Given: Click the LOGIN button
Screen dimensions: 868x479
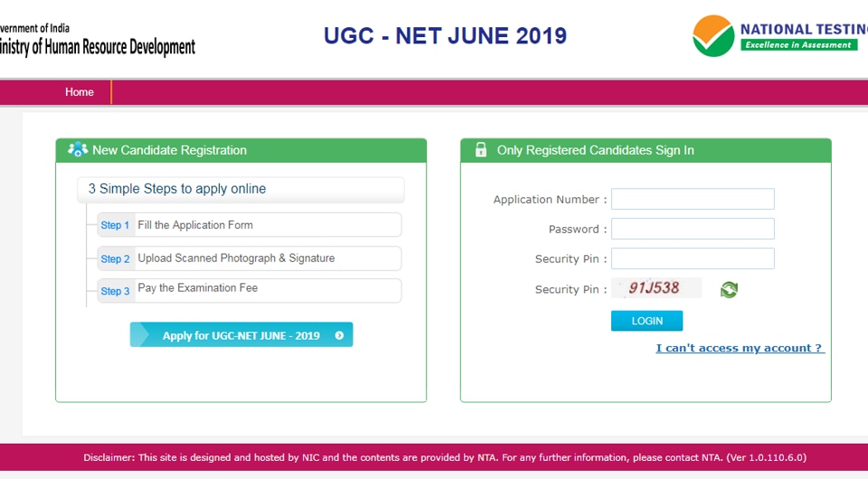Looking at the screenshot, I should 646,321.
